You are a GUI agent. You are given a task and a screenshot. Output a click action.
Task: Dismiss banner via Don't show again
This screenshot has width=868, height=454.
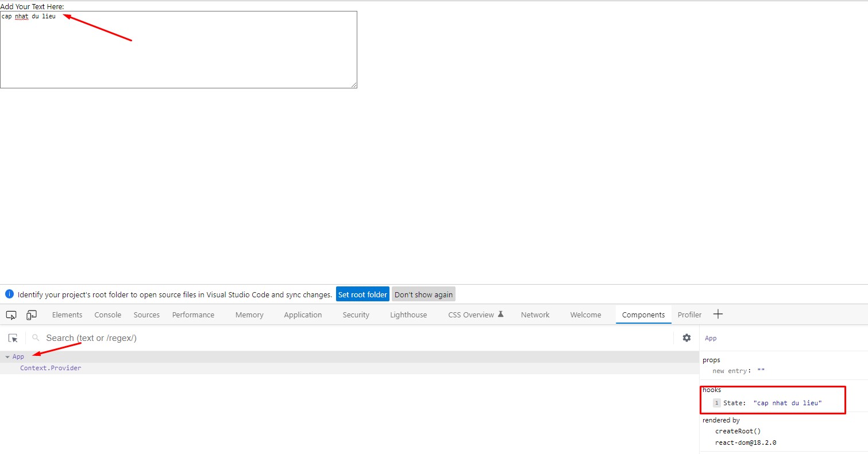click(423, 294)
